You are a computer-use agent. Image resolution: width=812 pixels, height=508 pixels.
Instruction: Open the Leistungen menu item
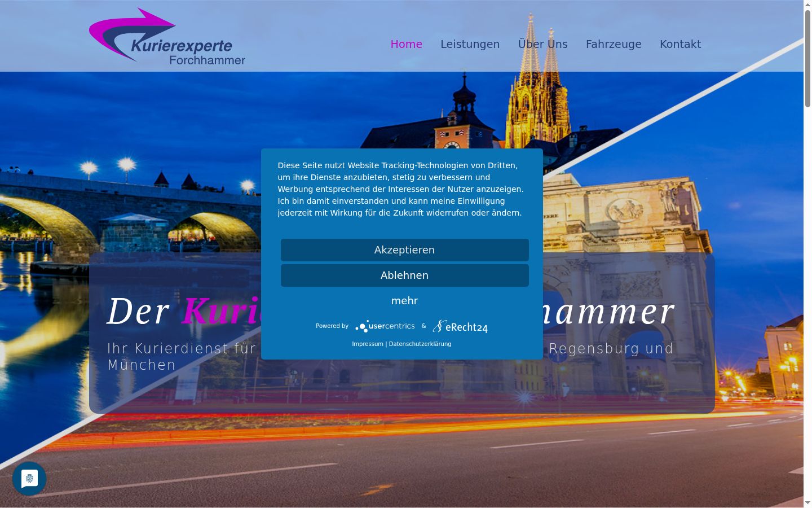click(x=470, y=44)
